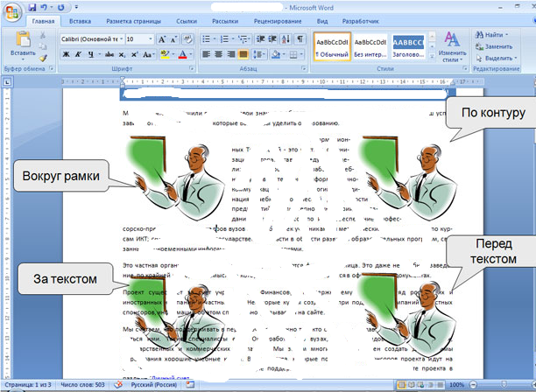Toggle superscript formatting
Image resolution: width=536 pixels, height=392 pixels.
(134, 54)
